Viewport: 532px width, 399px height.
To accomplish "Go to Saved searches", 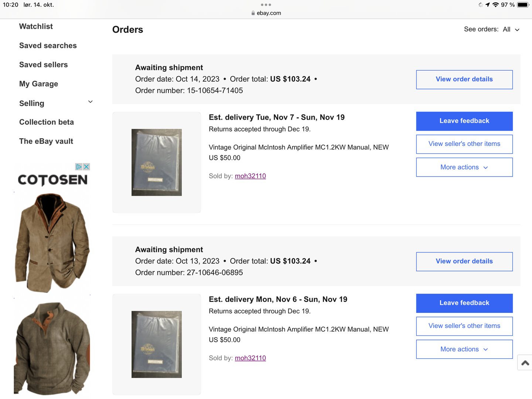I will coord(48,46).
